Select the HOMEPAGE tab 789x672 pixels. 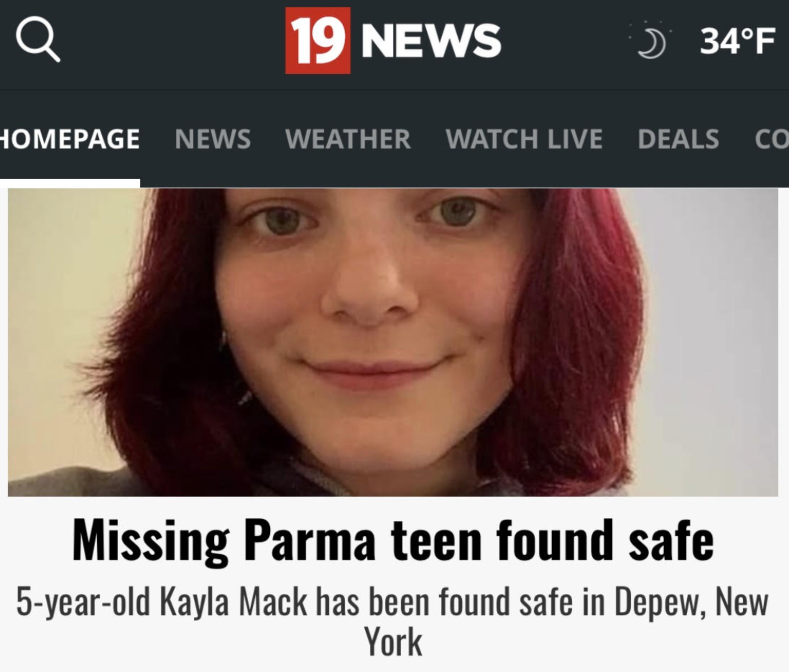(70, 139)
